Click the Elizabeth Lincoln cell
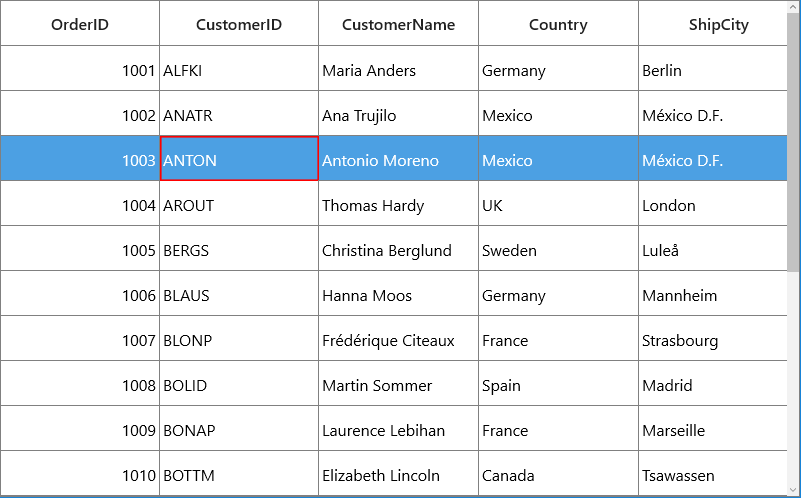 398,473
